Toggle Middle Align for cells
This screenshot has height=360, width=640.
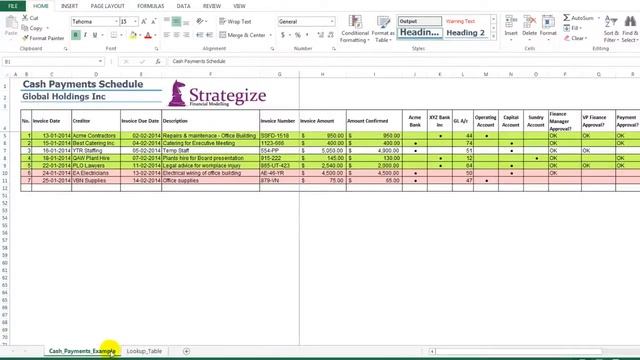click(x=176, y=21)
